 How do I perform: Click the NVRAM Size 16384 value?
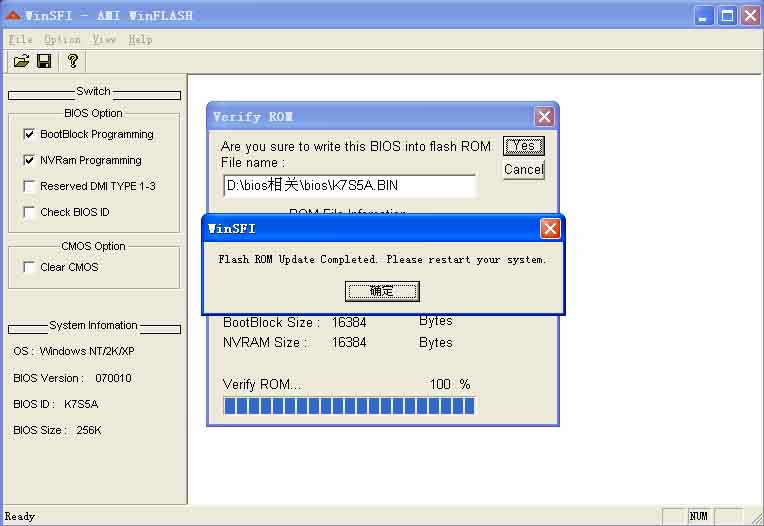tap(349, 343)
